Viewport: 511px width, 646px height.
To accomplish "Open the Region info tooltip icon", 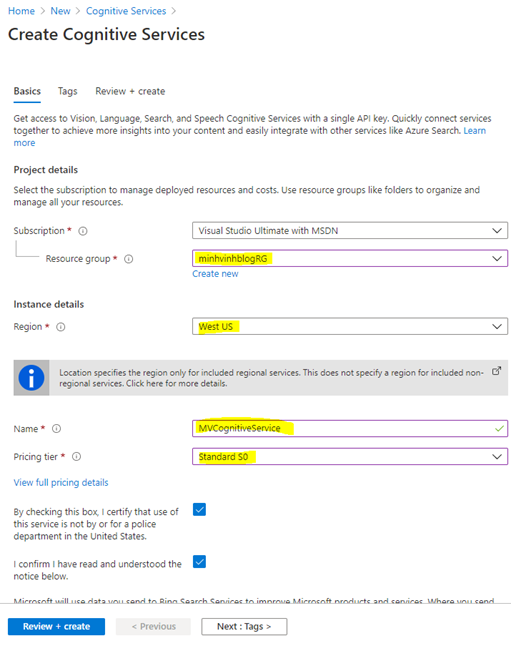I will [61, 327].
